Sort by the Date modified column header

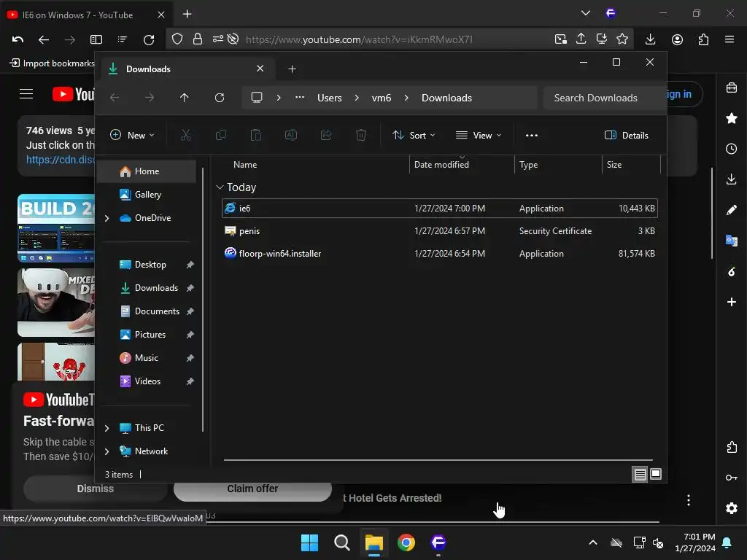(461, 165)
